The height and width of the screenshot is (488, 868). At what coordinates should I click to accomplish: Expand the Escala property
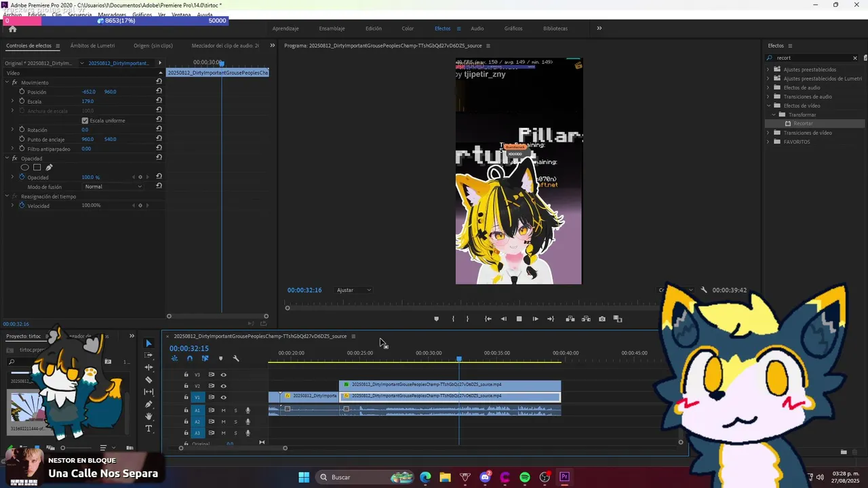coord(12,101)
